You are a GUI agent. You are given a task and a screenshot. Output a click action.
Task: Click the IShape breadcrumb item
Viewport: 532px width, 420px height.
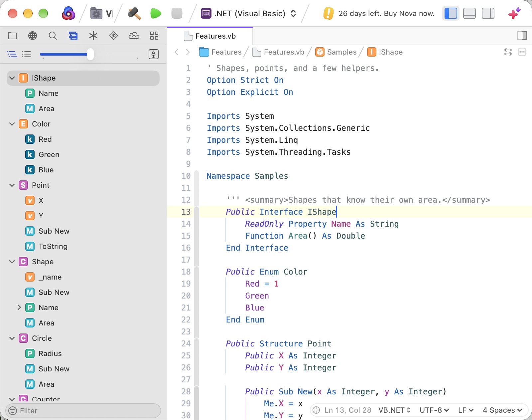385,52
